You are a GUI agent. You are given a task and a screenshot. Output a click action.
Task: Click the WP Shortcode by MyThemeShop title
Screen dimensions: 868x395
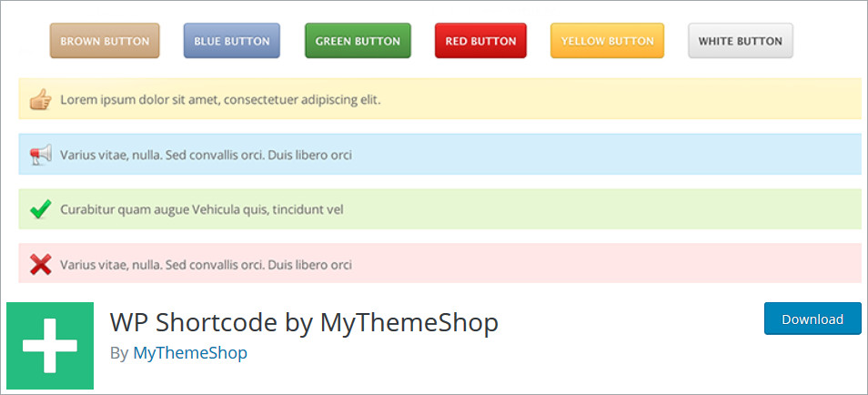304,322
